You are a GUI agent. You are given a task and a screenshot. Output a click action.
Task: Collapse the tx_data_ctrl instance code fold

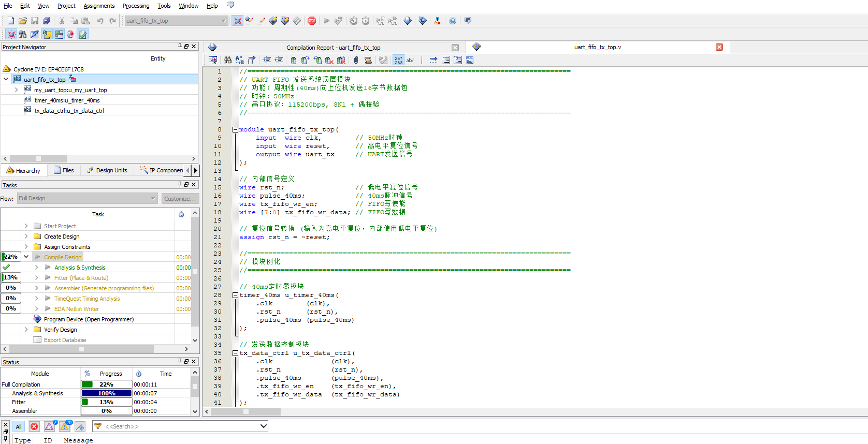point(235,353)
